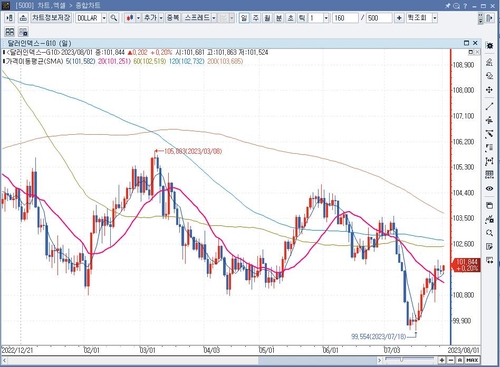Expand the chart type dropdown arrow
Viewport: 500px width, 367px height.
coord(138,18)
